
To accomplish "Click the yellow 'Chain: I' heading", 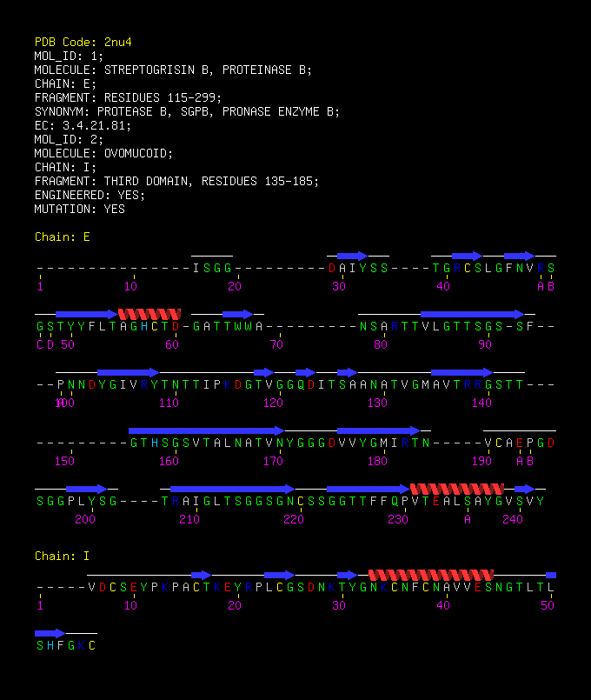I will 63,557.
